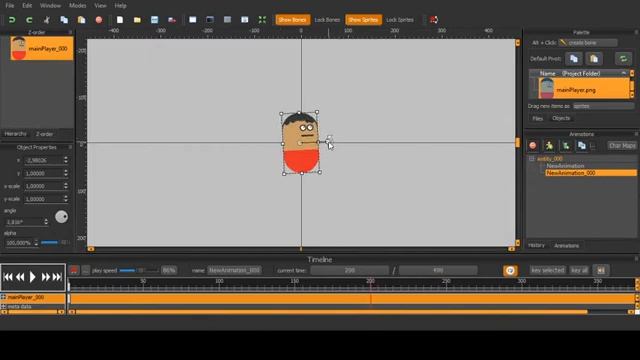The image size is (640, 360).
Task: Expand the meta data timeline row
Action: (x=3, y=307)
